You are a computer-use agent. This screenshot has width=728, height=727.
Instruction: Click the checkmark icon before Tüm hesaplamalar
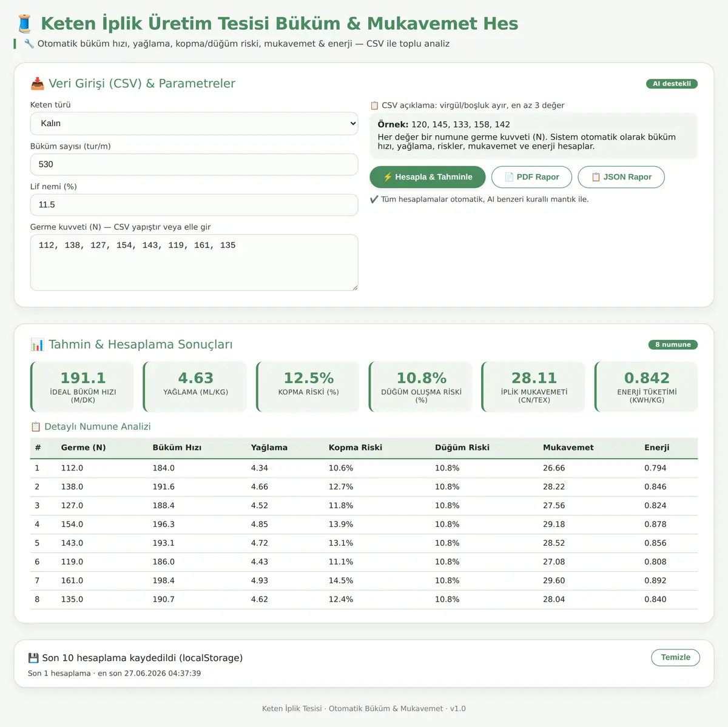(374, 199)
